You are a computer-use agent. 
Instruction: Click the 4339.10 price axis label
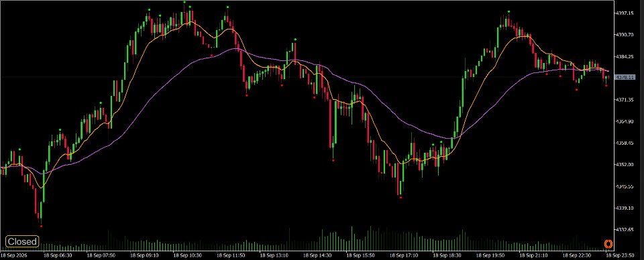tap(625, 208)
